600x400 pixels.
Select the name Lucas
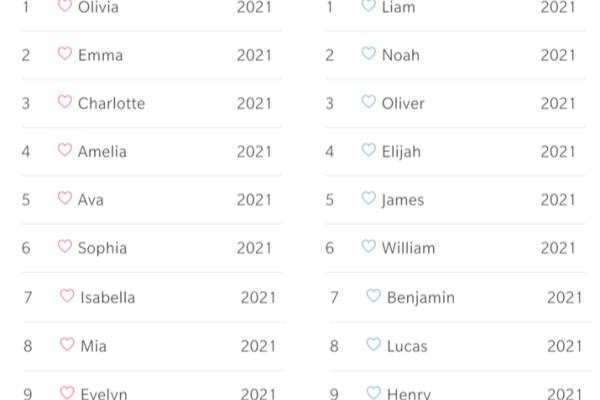pos(407,346)
